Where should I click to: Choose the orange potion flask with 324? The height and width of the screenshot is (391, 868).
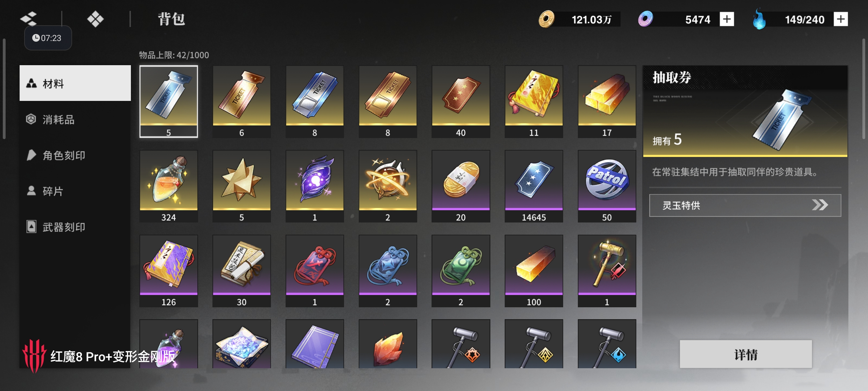pyautogui.click(x=169, y=186)
